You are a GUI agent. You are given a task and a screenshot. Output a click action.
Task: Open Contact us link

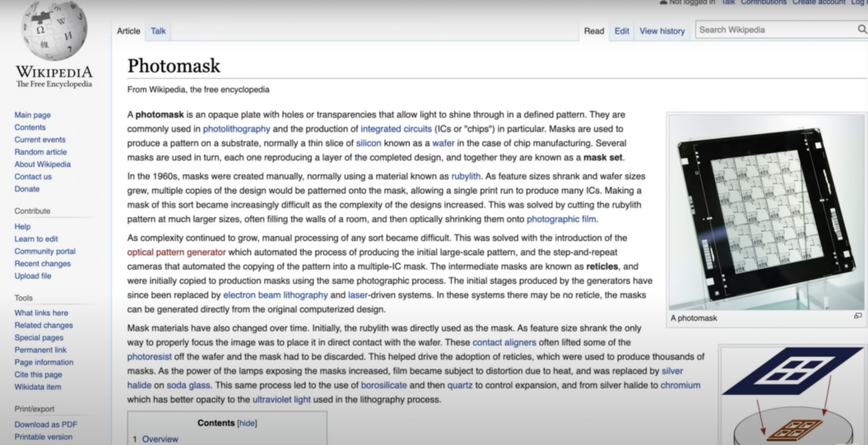pos(33,177)
